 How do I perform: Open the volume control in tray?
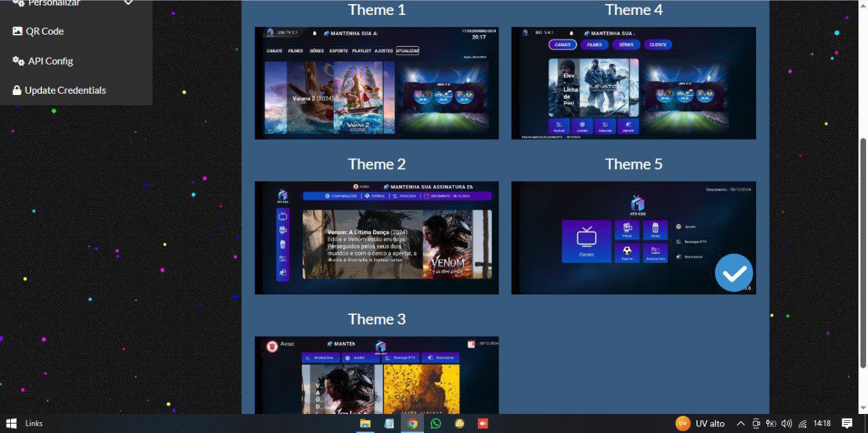point(787,423)
